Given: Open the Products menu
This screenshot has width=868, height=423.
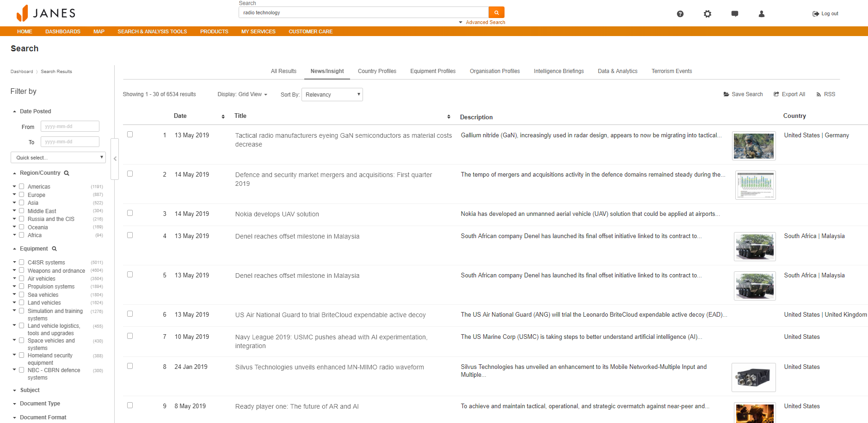Looking at the screenshot, I should (x=214, y=31).
